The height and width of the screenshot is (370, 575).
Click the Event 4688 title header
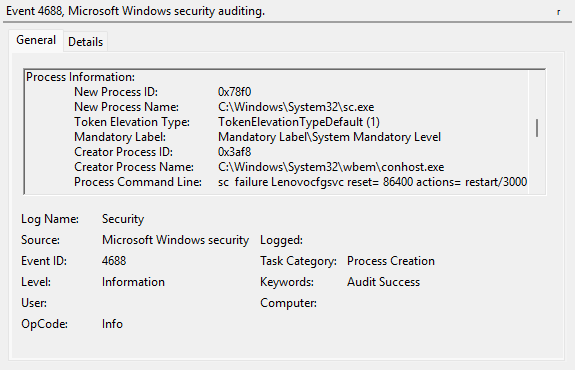[x=135, y=11]
